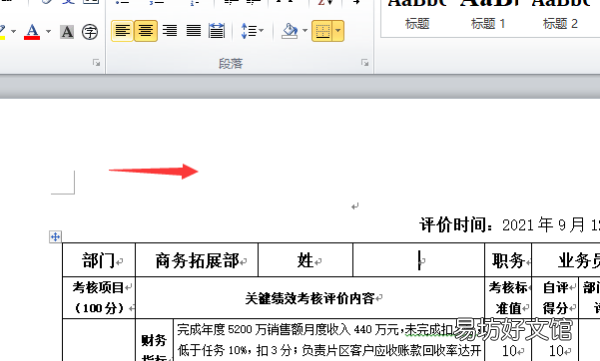
Task: Click the 考核标准值 header cell
Action: (508, 297)
